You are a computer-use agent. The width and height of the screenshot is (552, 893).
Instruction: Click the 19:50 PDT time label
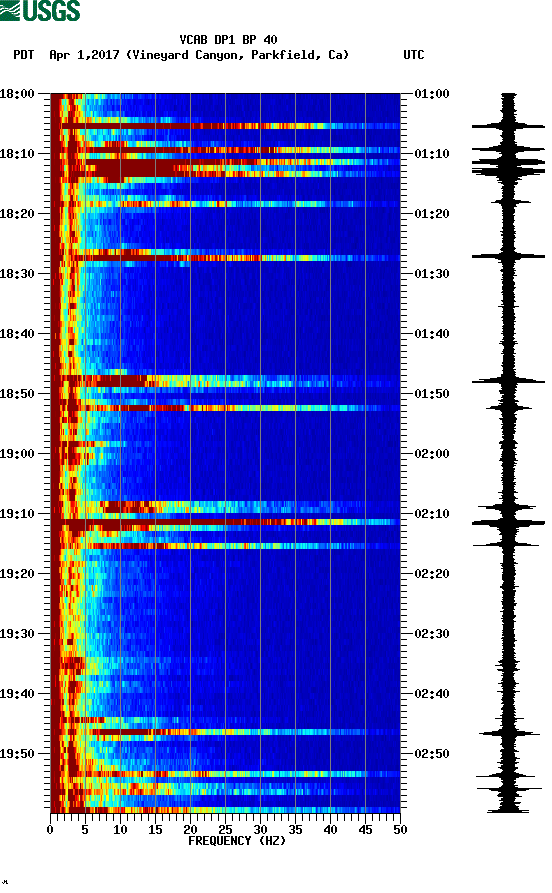17,753
